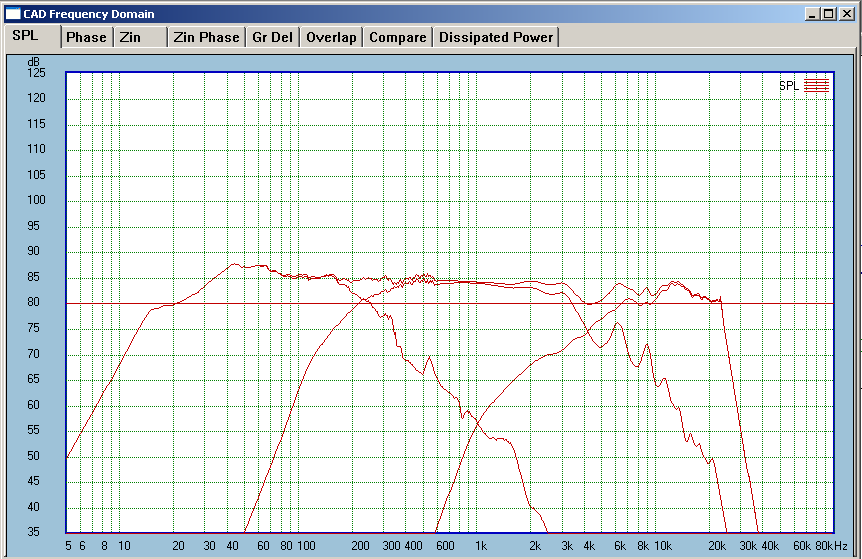Minimize the CAD Frequency Domain window

tap(810, 14)
